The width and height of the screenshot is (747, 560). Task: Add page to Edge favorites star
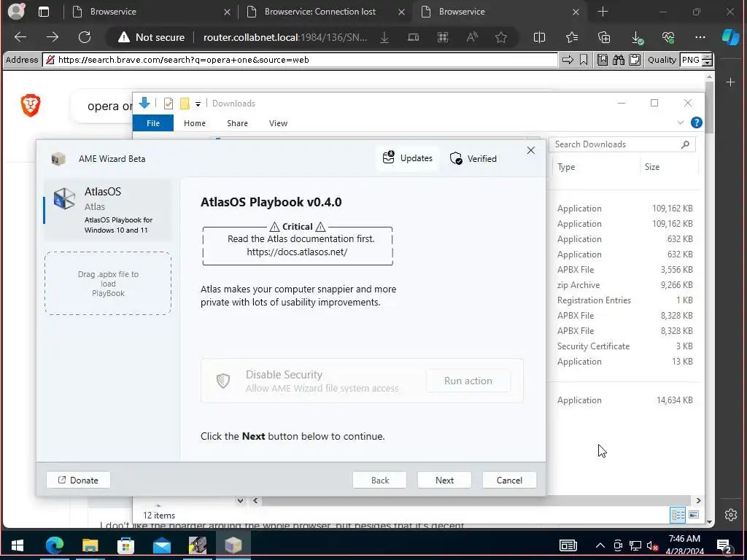coord(500,37)
